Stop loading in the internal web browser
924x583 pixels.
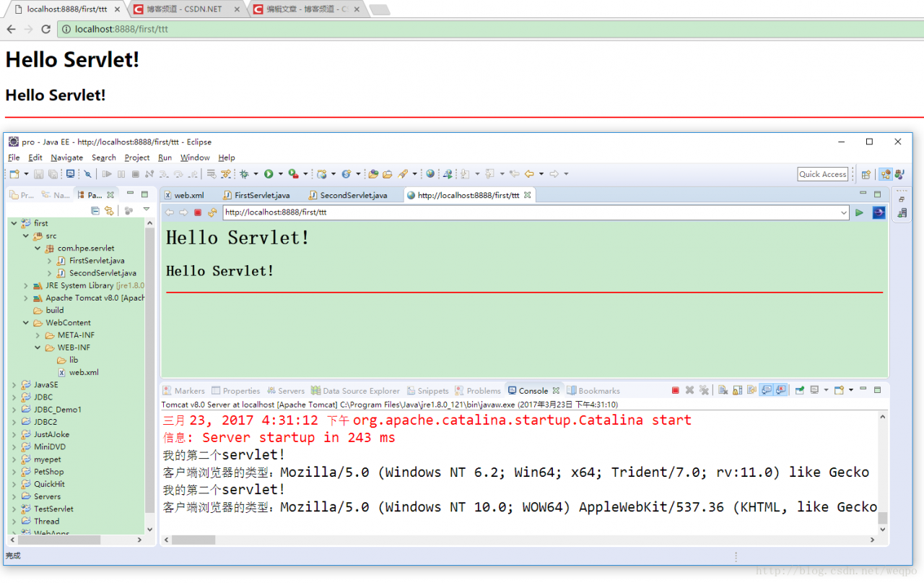coord(198,212)
